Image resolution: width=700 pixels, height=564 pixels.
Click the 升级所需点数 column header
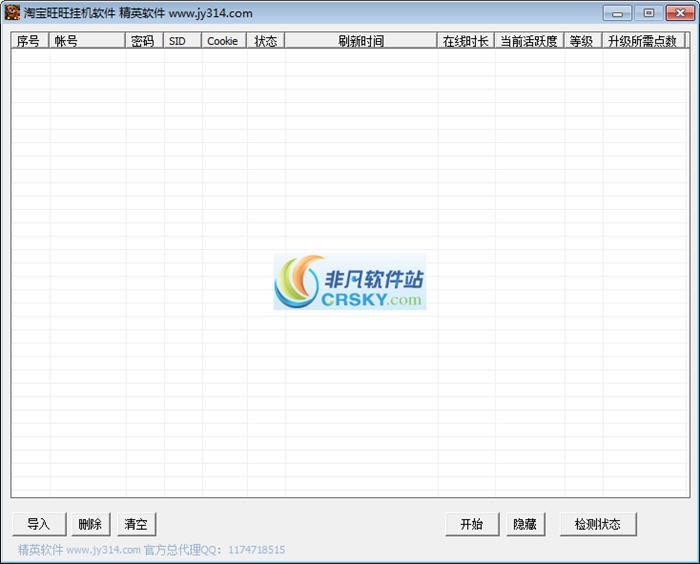coord(643,41)
